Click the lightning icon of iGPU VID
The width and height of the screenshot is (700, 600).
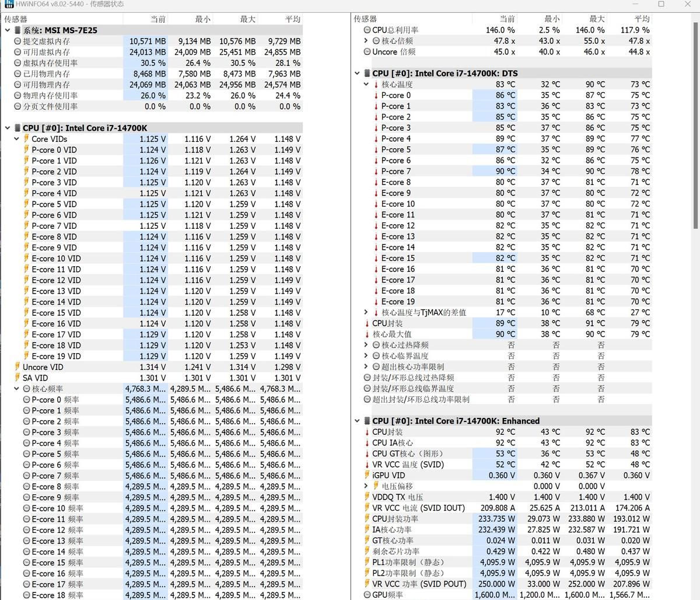pos(367,476)
